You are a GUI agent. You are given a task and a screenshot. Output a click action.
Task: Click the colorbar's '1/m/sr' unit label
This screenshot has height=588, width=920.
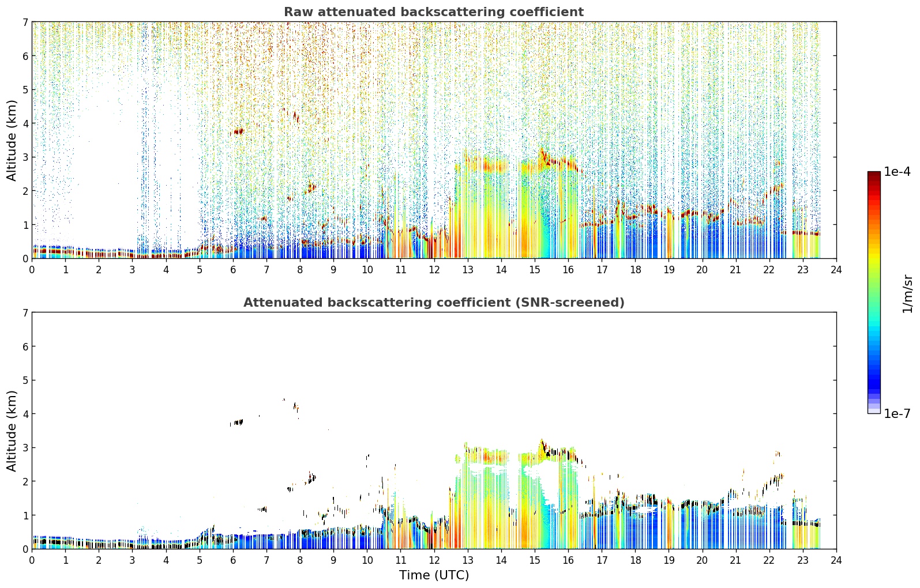(x=907, y=293)
